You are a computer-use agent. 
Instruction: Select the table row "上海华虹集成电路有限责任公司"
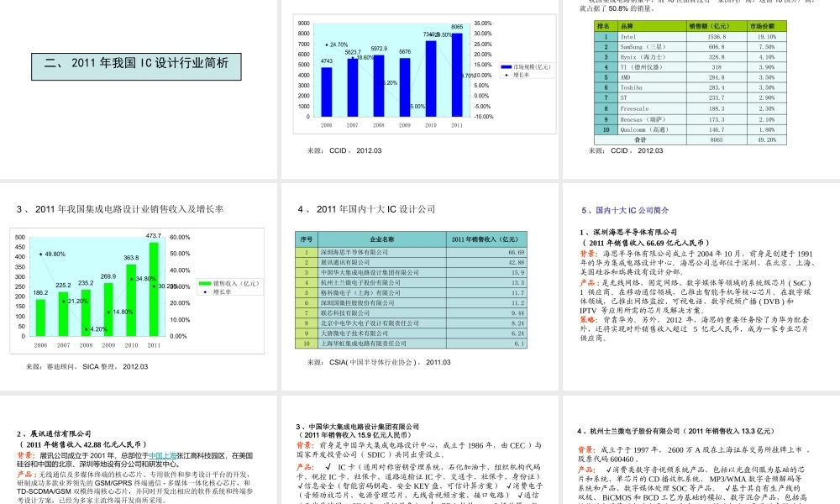(412, 344)
